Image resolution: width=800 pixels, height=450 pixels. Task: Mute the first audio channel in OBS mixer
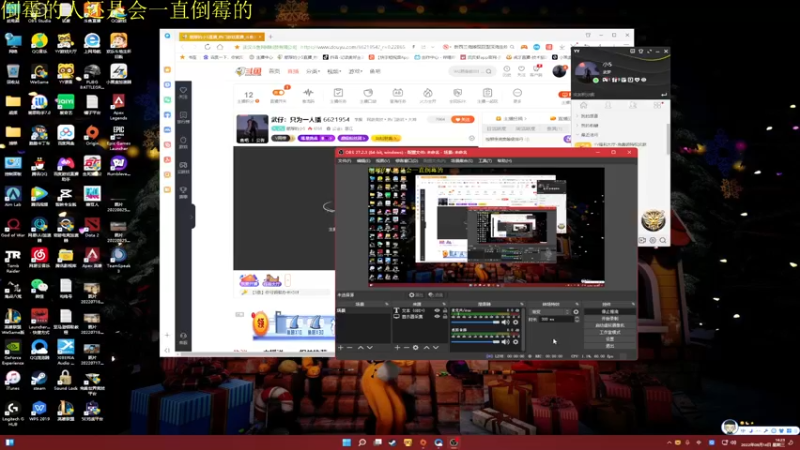[x=505, y=322]
